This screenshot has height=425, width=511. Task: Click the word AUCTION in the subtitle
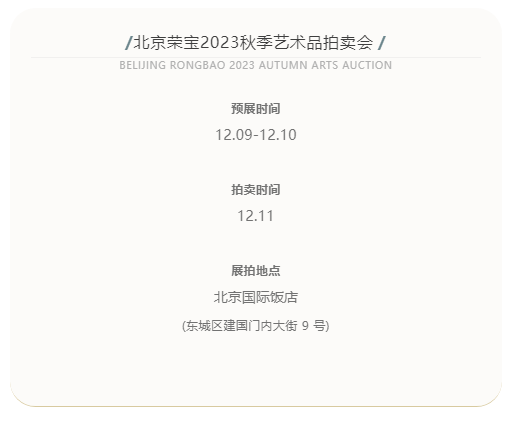pyautogui.click(x=367, y=65)
